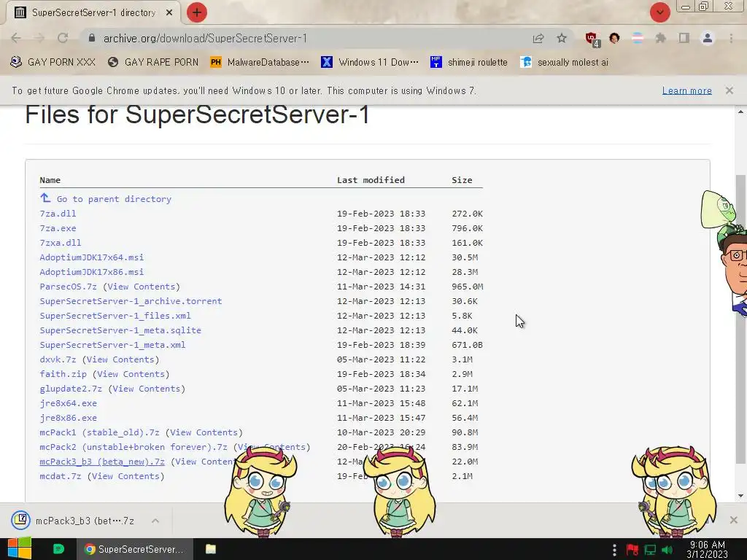Click the red flag Action Center tray icon
The width and height of the screenshot is (747, 560).
tap(632, 550)
